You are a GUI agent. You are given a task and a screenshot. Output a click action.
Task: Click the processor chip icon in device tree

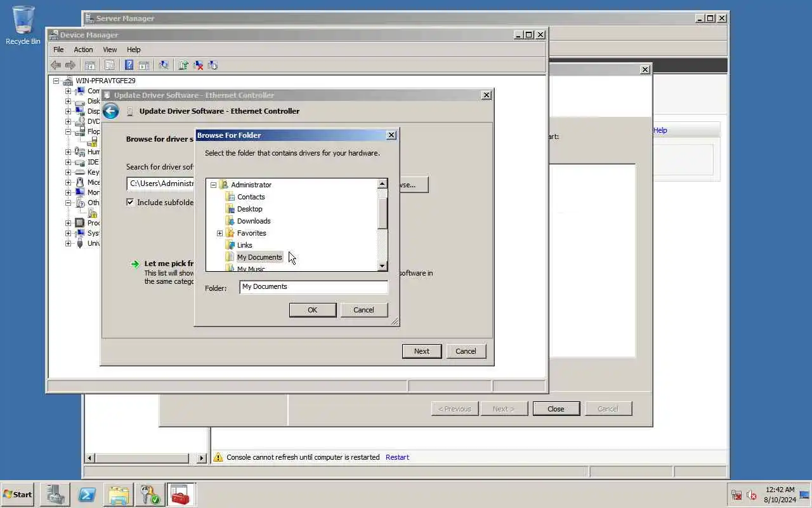[x=80, y=223]
